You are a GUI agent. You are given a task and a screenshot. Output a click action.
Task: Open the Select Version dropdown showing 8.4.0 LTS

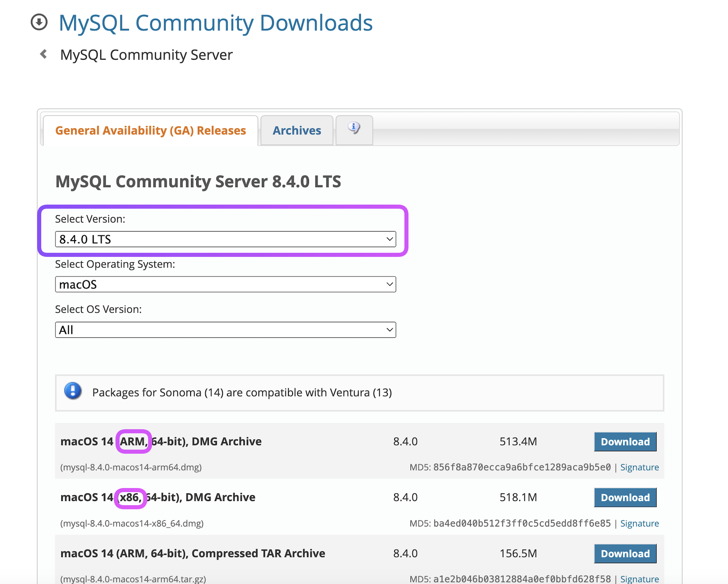[225, 239]
